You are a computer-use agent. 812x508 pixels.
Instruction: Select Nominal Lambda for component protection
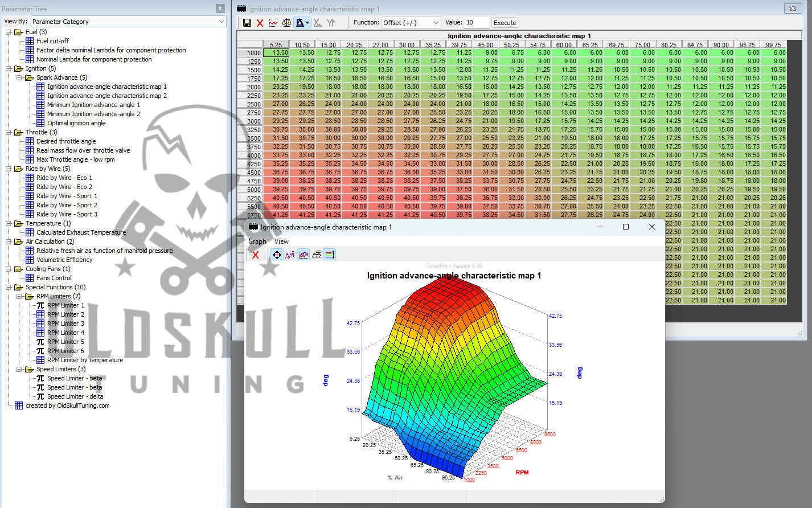coord(94,59)
